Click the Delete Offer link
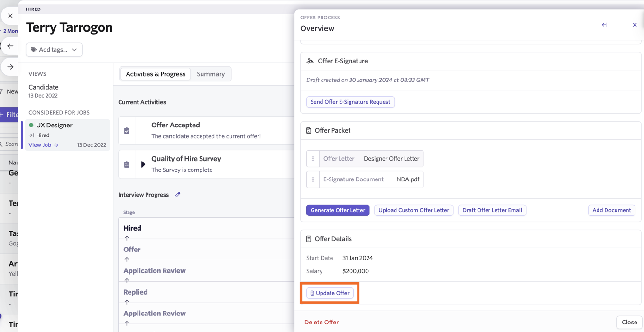Image resolution: width=644 pixels, height=332 pixels. tap(322, 323)
